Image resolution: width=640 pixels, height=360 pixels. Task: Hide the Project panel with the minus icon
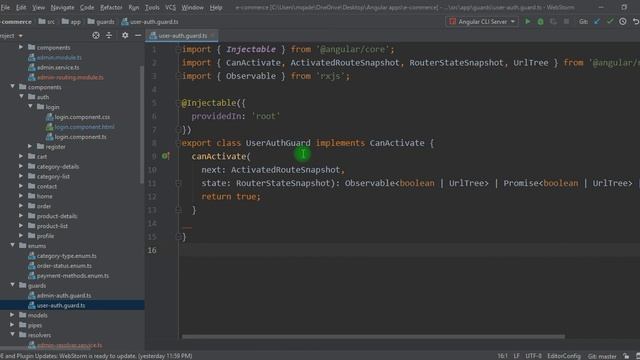click(138, 36)
